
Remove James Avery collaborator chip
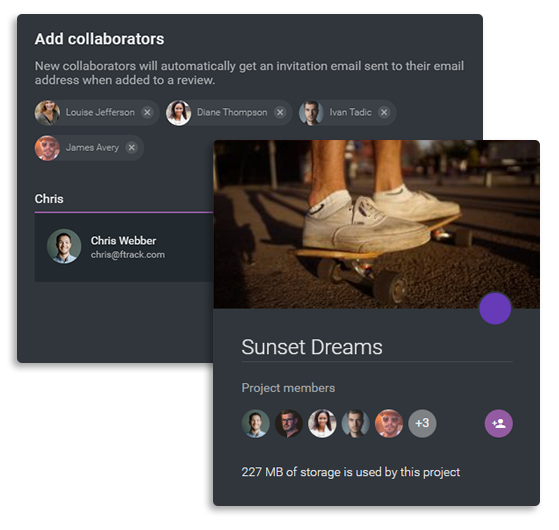pyautogui.click(x=132, y=148)
